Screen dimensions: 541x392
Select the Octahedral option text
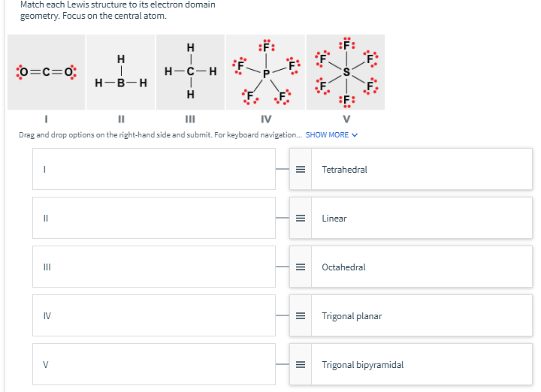pyautogui.click(x=343, y=267)
